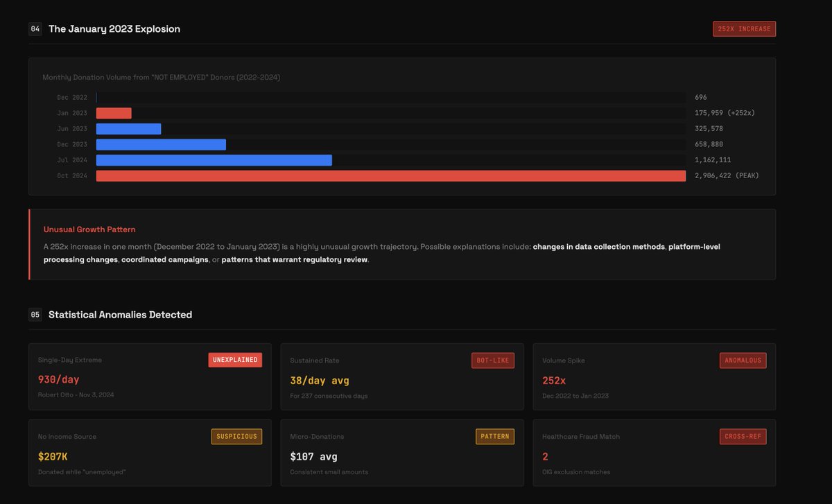The height and width of the screenshot is (504, 832).
Task: Click 'For 237 consecutive days' caption
Action: pos(329,396)
